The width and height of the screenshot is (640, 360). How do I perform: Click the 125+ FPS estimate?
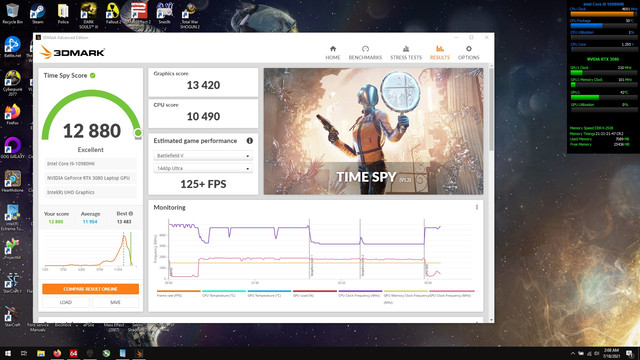[203, 184]
